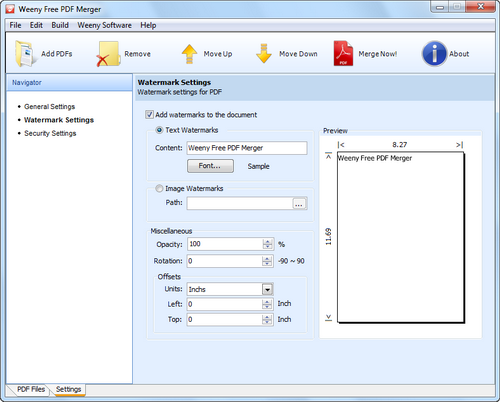Viewport: 500px width, 402px height.
Task: Click the Left offset spinner arrows
Action: click(267, 304)
